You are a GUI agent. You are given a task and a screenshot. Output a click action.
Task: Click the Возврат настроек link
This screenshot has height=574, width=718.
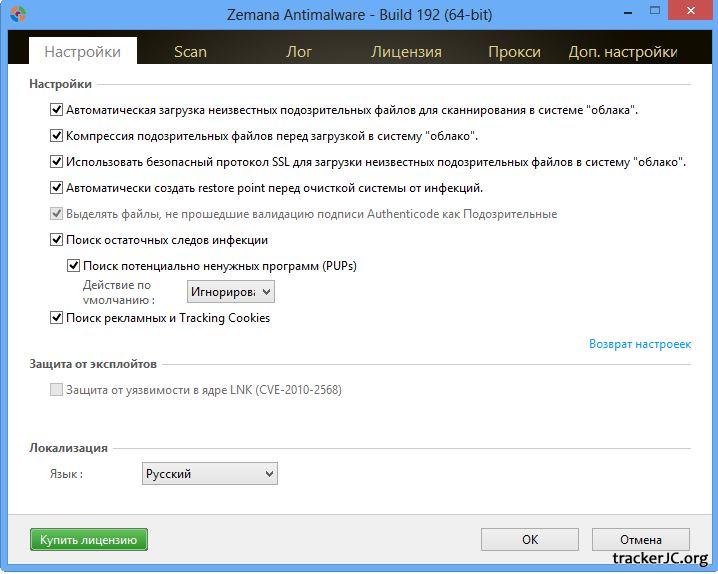point(639,344)
